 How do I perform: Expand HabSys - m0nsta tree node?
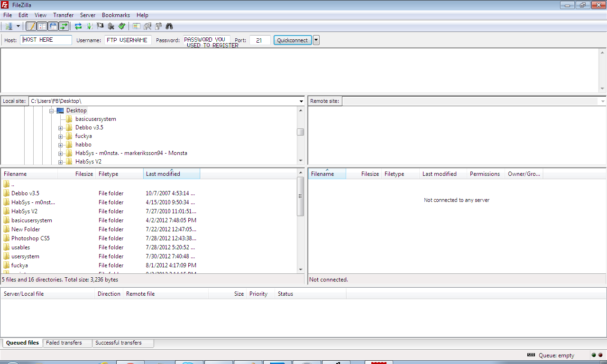pos(61,153)
